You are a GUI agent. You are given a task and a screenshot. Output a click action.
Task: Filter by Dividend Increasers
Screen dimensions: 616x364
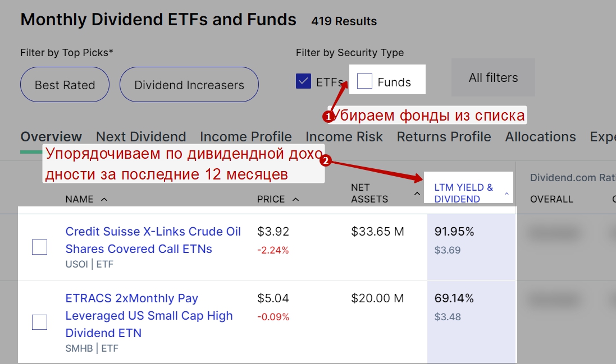pyautogui.click(x=189, y=85)
